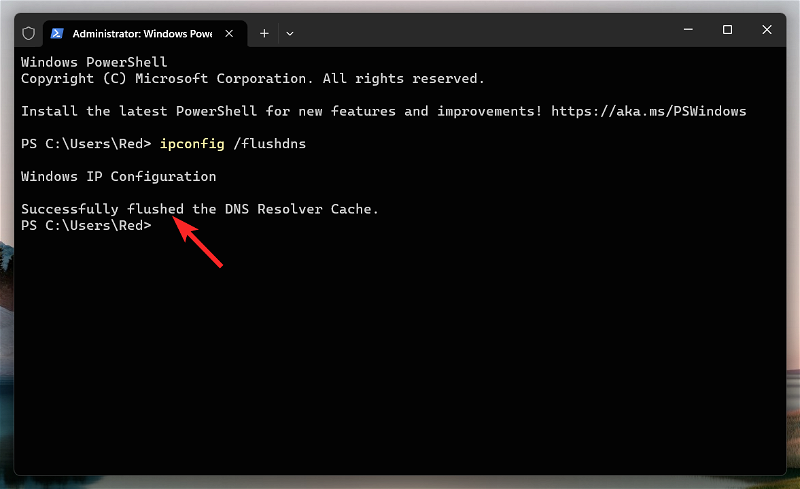Click the yellow ipconfig command text
The image size is (800, 489).
coord(192,144)
